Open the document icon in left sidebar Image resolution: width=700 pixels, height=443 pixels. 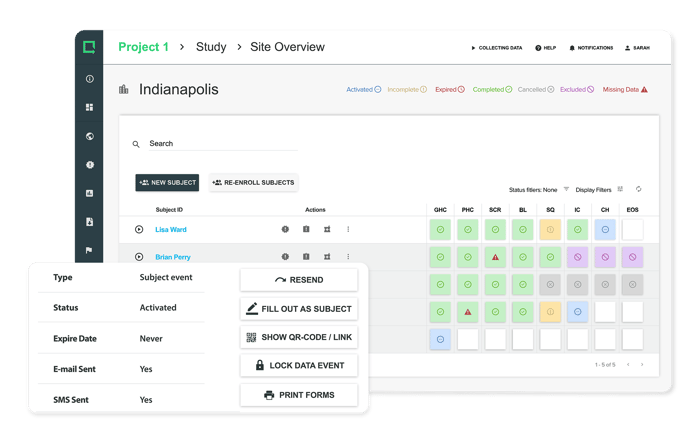point(90,222)
